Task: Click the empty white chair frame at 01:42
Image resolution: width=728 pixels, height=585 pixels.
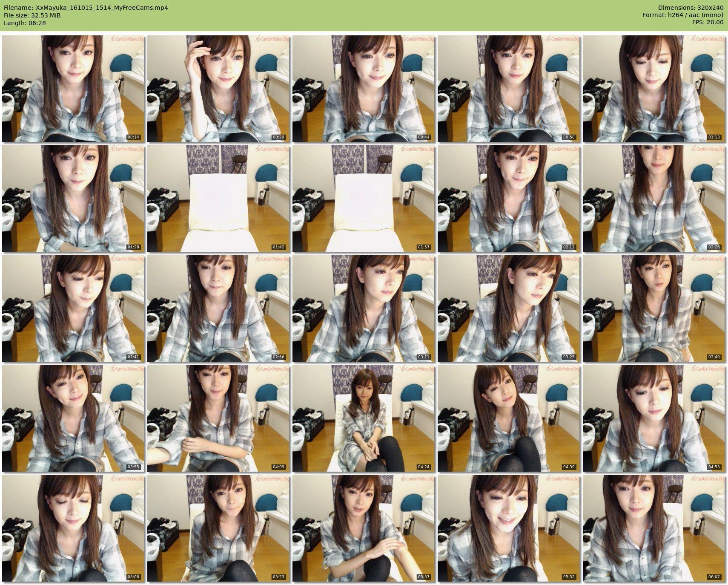Action: [x=218, y=199]
